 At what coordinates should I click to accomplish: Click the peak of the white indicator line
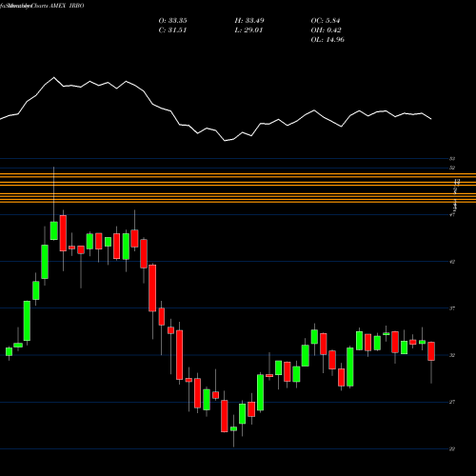pyautogui.click(x=53, y=77)
